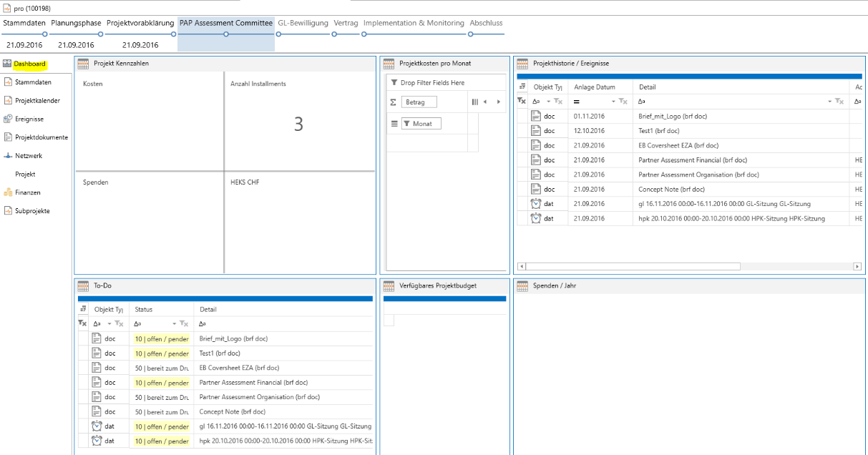The width and height of the screenshot is (868, 455).
Task: Switch to the Planungsphase stage
Action: tap(76, 23)
